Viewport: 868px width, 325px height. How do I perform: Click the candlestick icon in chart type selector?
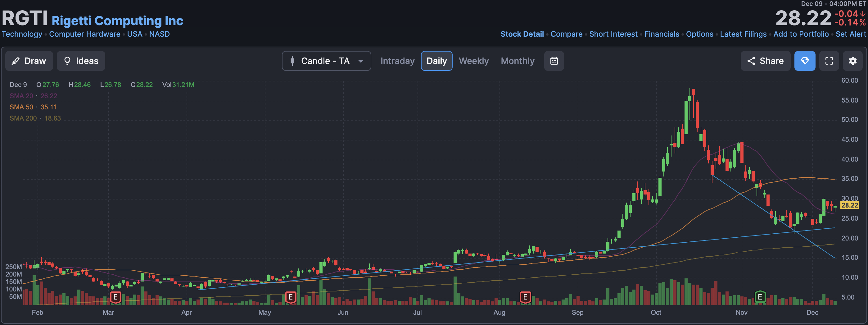coord(292,61)
